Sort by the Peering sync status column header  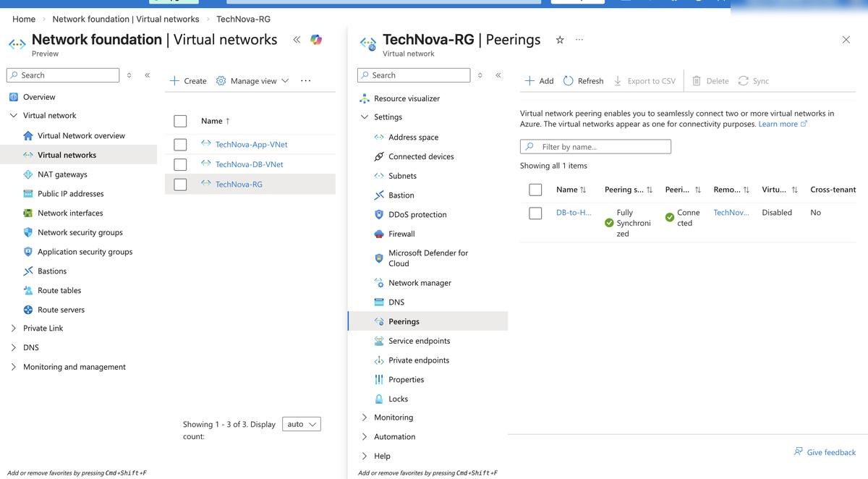[629, 190]
